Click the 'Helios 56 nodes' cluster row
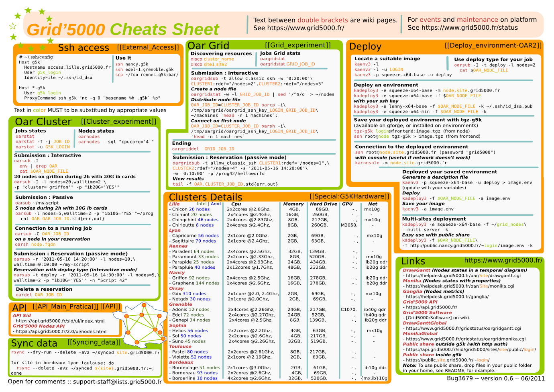This screenshot has width=554, height=392. pyautogui.click(x=278, y=331)
